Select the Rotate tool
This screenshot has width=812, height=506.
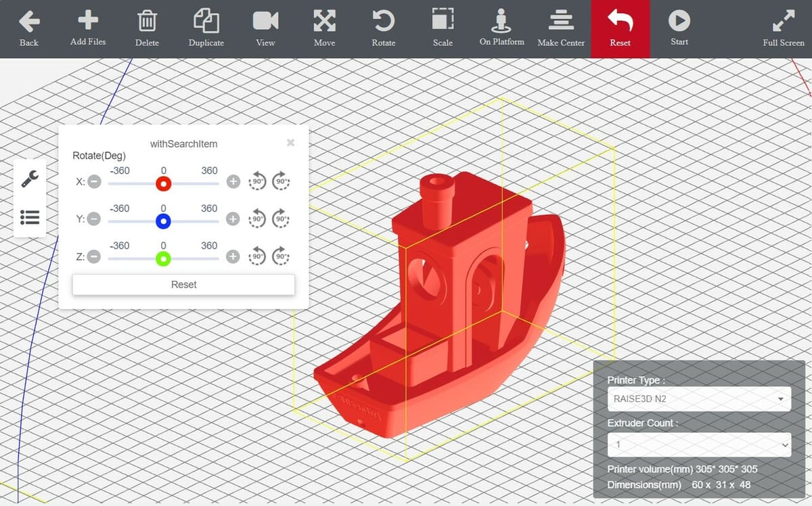(x=384, y=21)
